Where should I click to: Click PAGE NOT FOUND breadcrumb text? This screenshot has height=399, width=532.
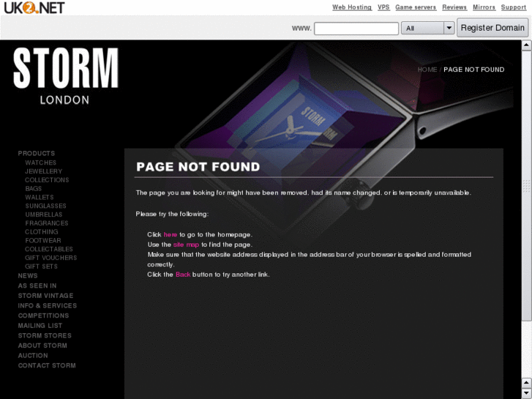tap(474, 70)
